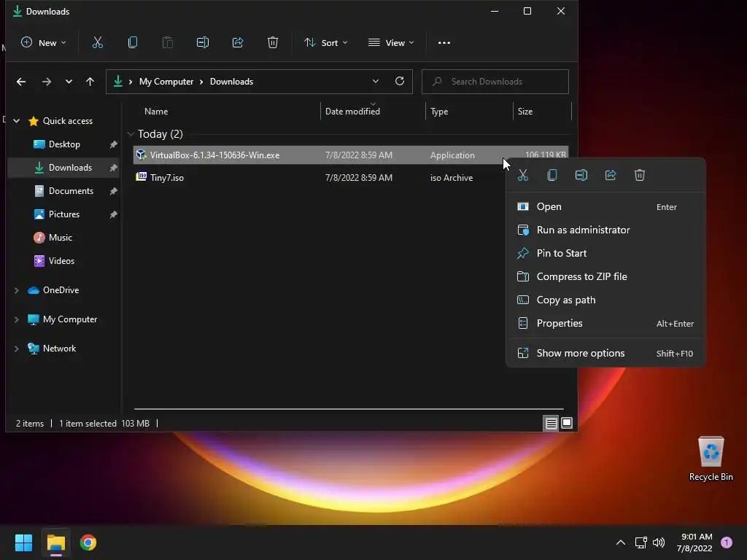Select VirtualBox-6.1.34-150636-Win.exe file
Image resolution: width=747 pixels, height=560 pixels.
(350, 155)
